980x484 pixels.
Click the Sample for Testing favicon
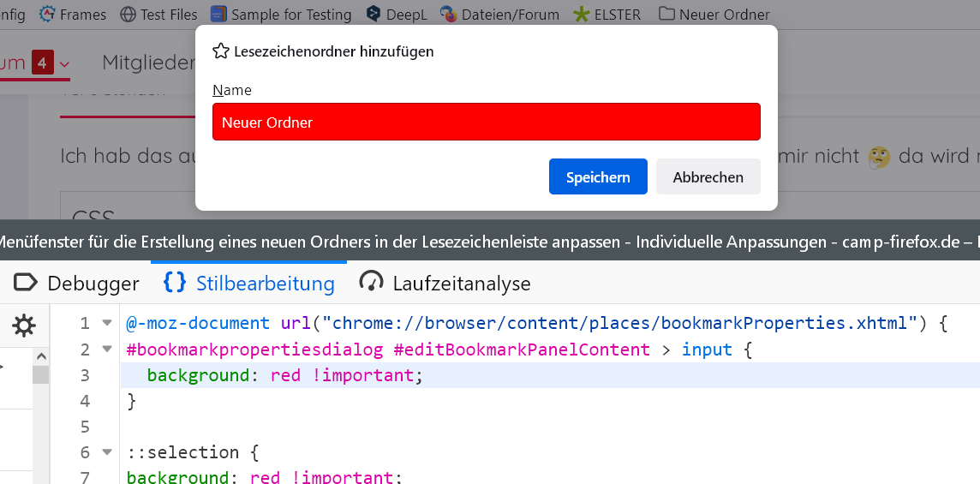pyautogui.click(x=218, y=14)
